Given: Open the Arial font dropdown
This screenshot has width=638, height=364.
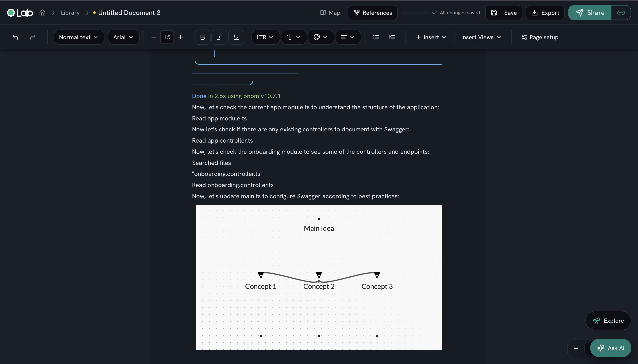Looking at the screenshot, I should (x=124, y=37).
